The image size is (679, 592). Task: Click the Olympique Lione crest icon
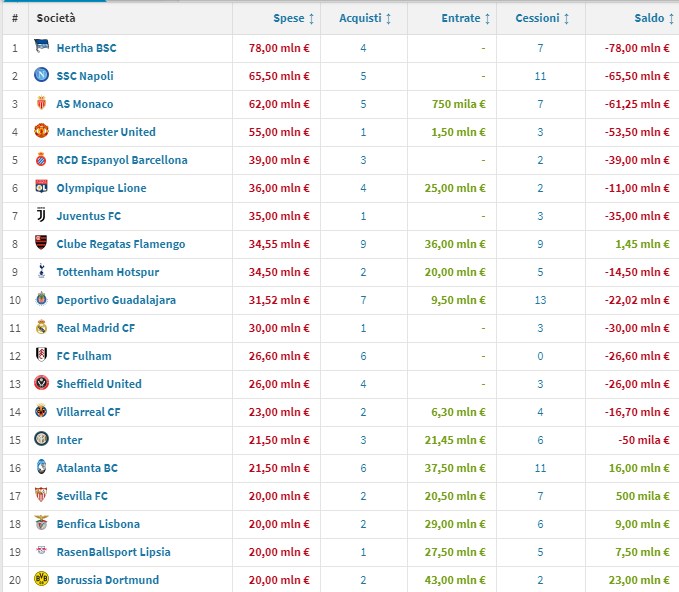[x=42, y=187]
